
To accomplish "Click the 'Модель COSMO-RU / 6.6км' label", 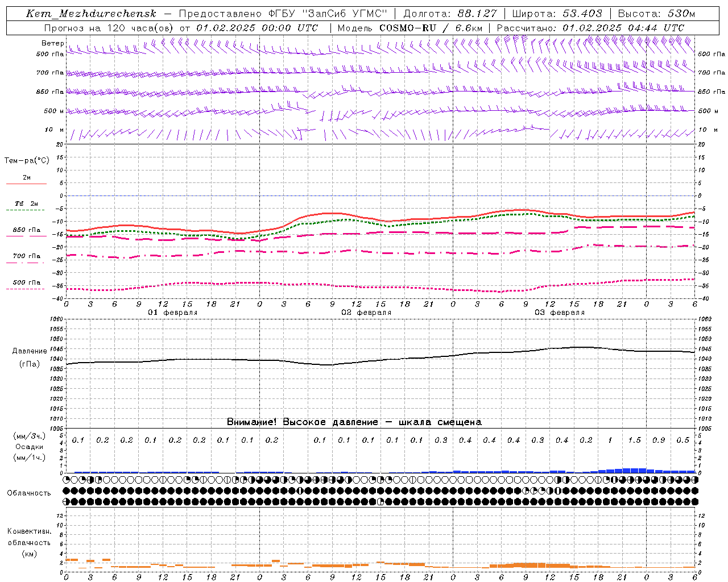I will click(409, 28).
